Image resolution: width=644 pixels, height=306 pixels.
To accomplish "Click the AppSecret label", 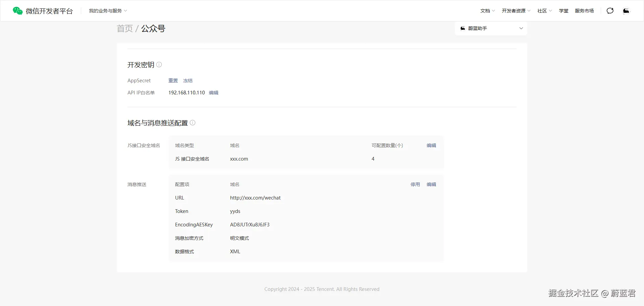I will (x=139, y=81).
